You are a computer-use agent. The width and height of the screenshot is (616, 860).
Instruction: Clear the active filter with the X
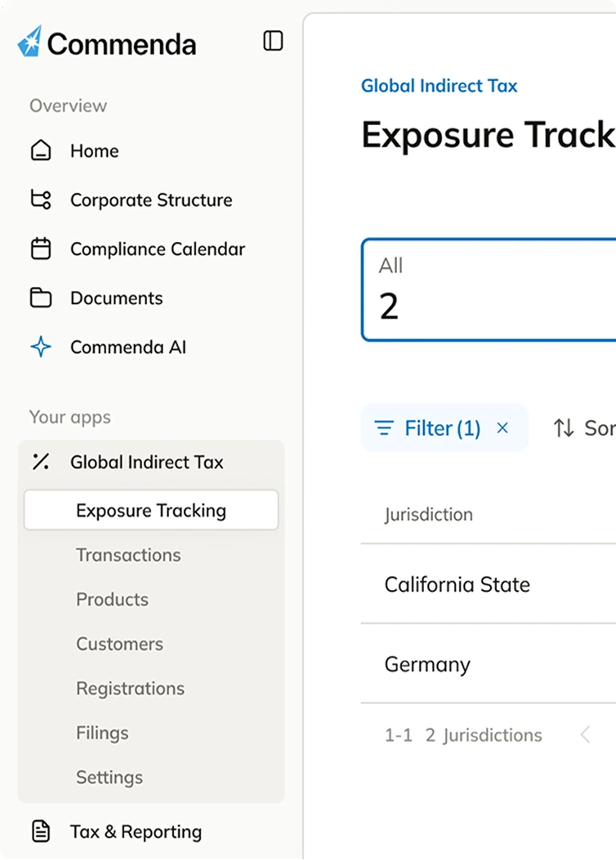503,428
